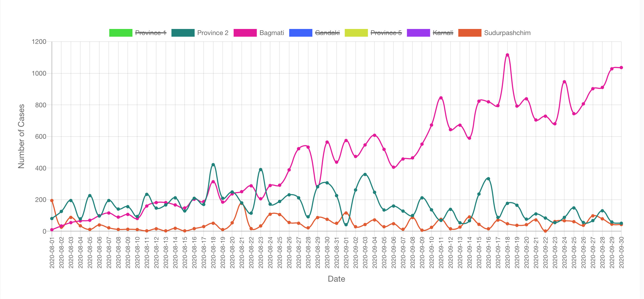Hide Sudurpashchim series via legend text
Viewport: 644px width, 299px height.
click(x=507, y=33)
